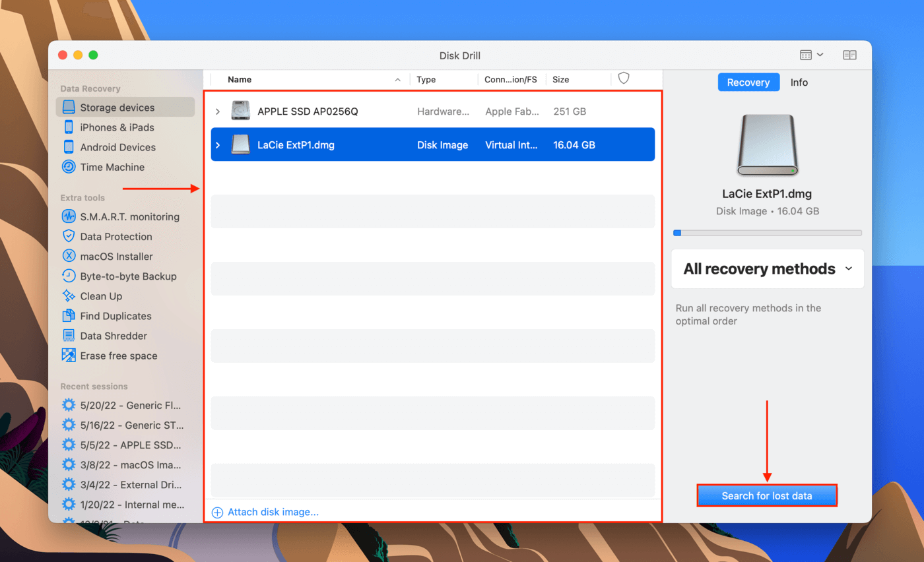Switch to the Info tab

click(x=799, y=82)
